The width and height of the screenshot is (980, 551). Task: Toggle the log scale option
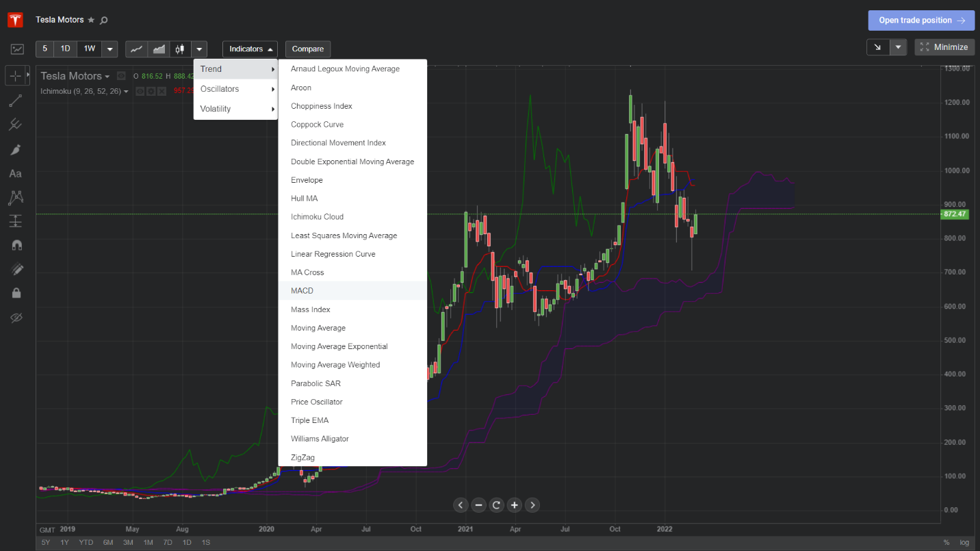point(964,542)
